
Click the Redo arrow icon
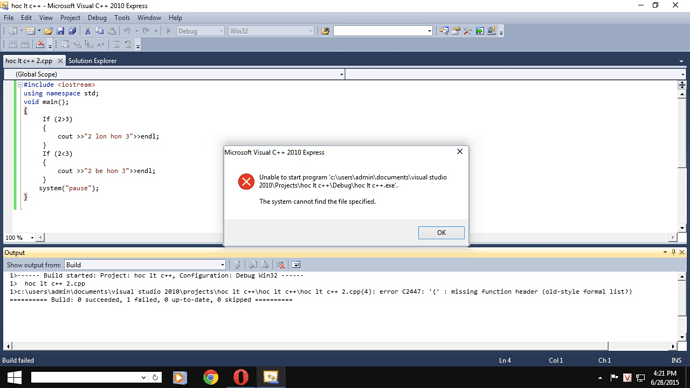[x=146, y=31]
